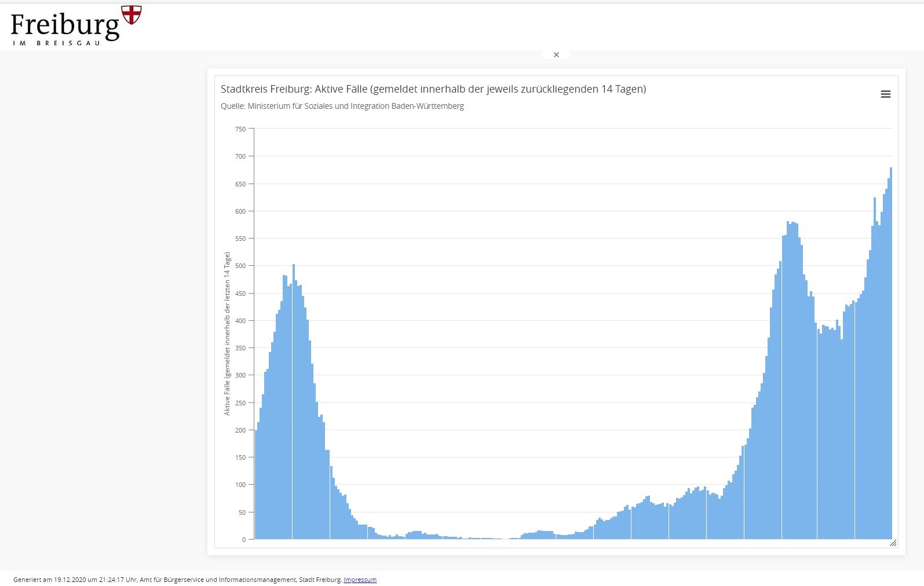Click the 250 label on the y-axis

[x=240, y=403]
